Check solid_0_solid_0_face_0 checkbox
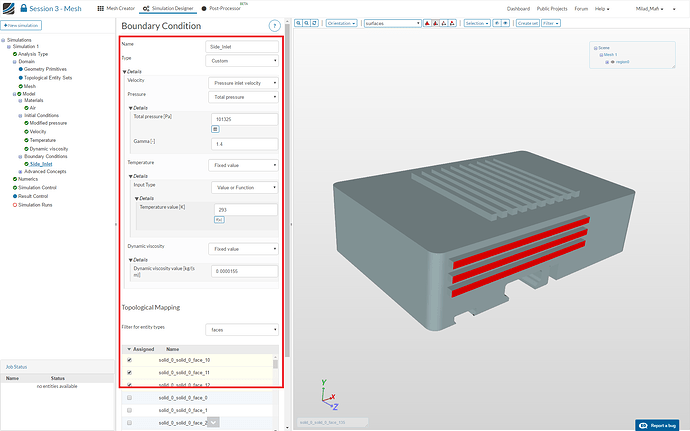This screenshot has height=431, width=690. point(129,397)
